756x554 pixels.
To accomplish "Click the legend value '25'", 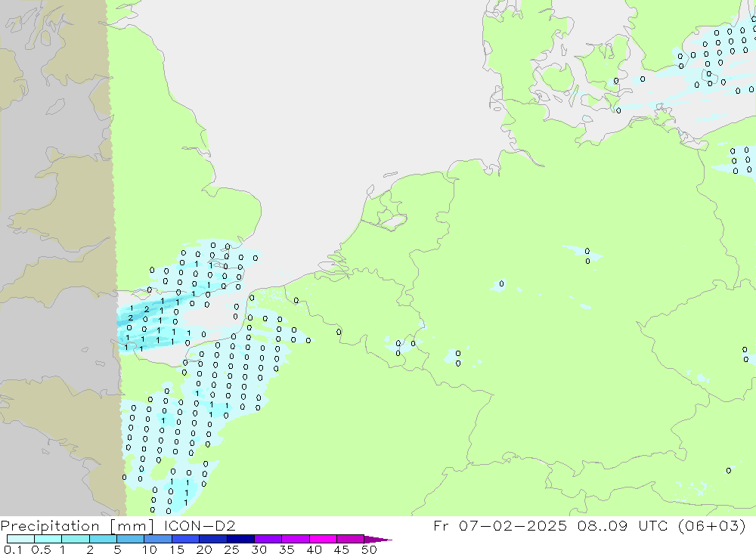I will [x=231, y=549].
